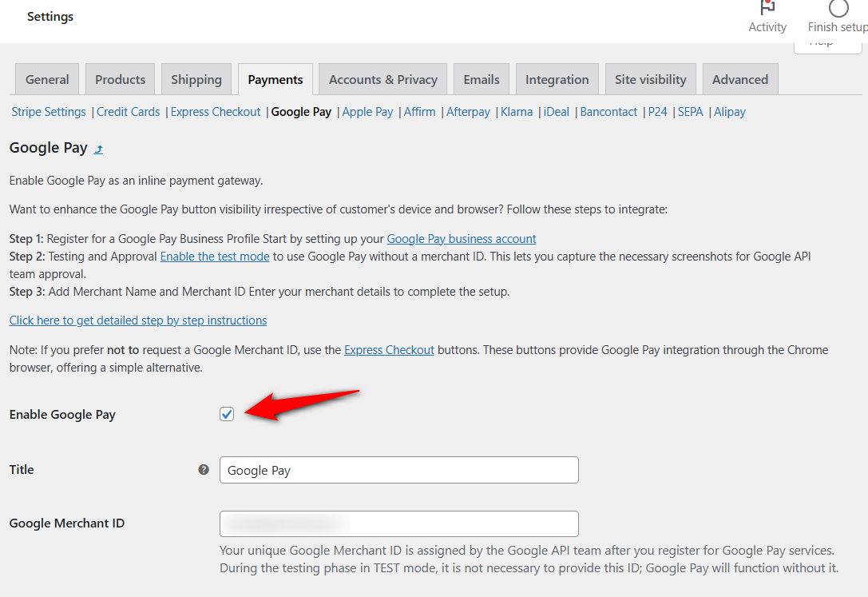The width and height of the screenshot is (868, 597).
Task: Select the Advanced tab
Action: click(739, 79)
